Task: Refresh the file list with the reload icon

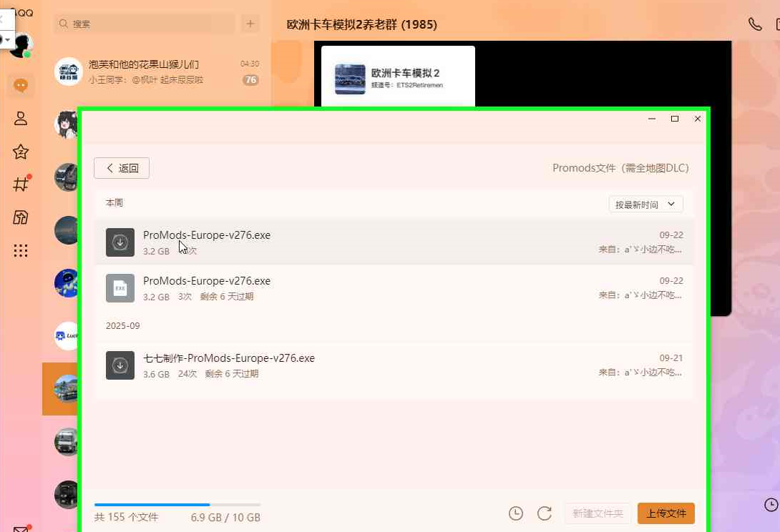Action: 545,513
